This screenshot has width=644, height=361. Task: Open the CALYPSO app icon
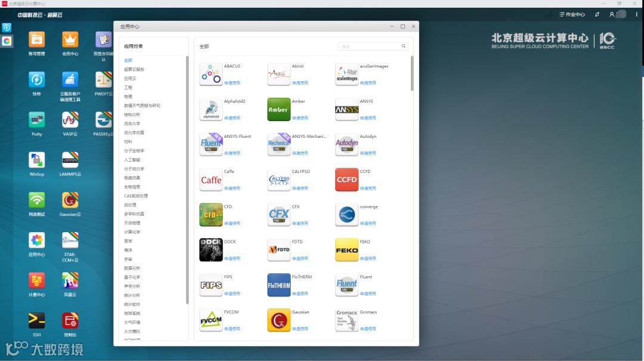pyautogui.click(x=279, y=180)
